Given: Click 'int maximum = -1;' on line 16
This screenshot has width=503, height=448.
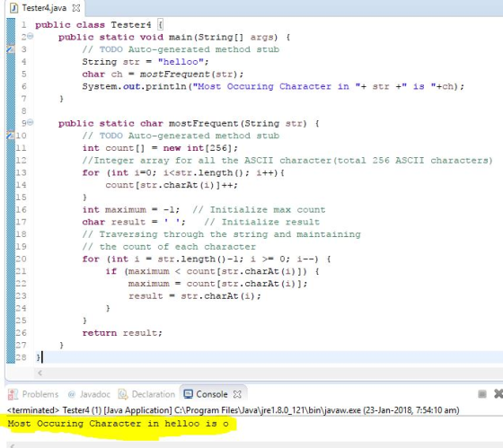Looking at the screenshot, I should click(x=131, y=210).
